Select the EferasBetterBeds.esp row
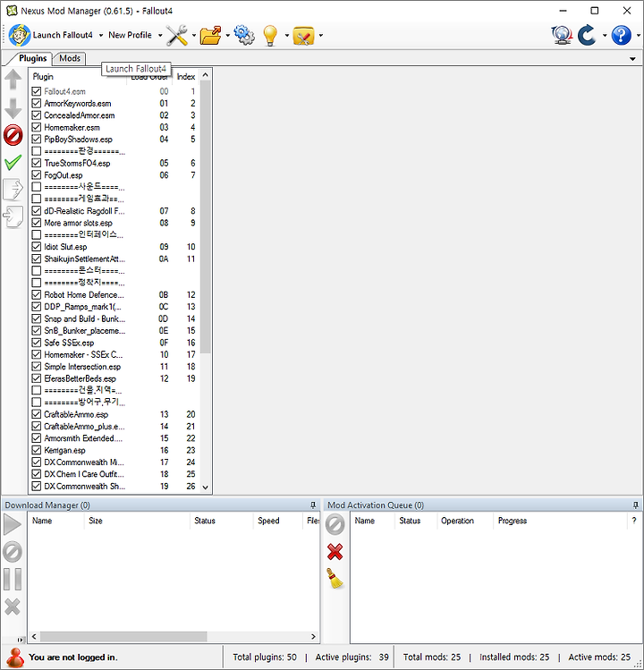 [x=114, y=378]
